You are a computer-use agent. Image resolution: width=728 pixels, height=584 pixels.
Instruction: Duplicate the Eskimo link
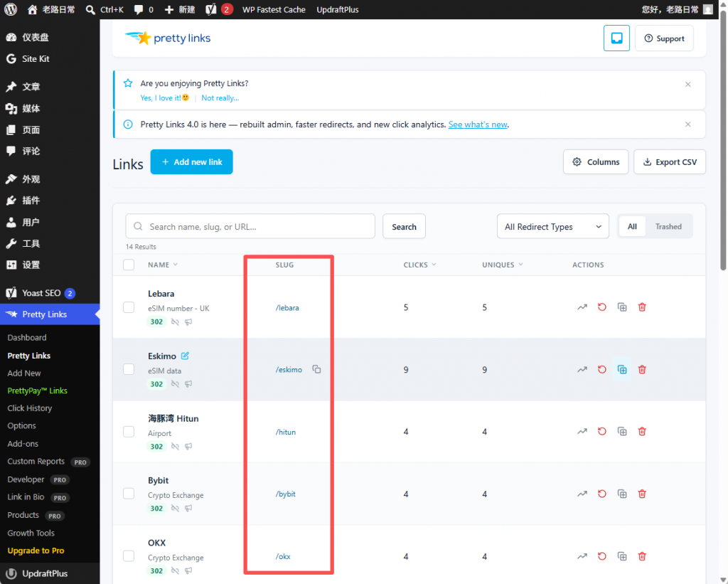click(622, 369)
